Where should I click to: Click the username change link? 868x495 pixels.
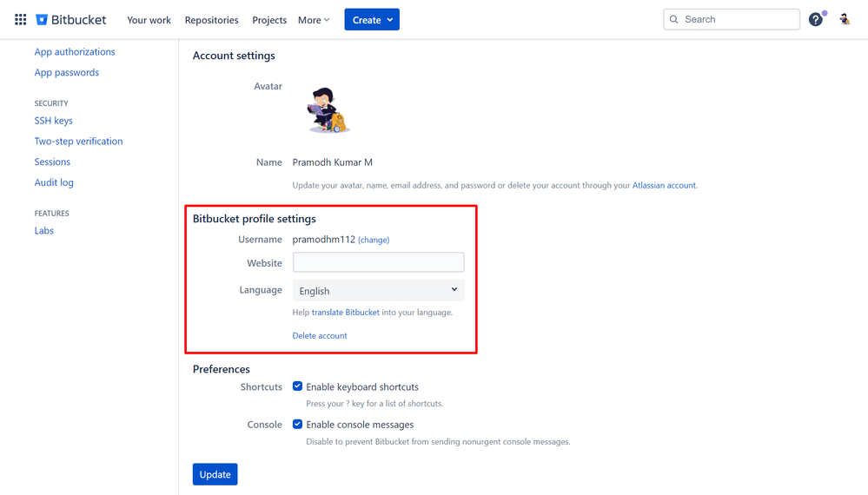click(374, 240)
